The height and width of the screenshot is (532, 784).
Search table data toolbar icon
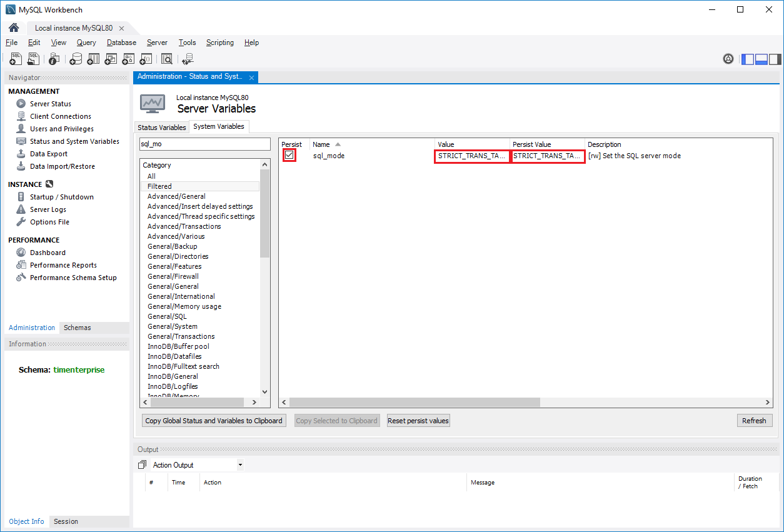pyautogui.click(x=167, y=59)
